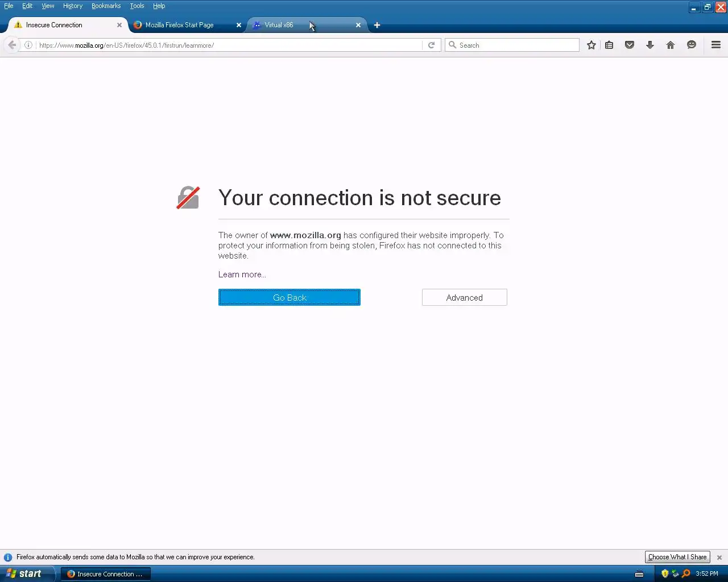Go to the Firefox home page icon
The height and width of the screenshot is (582, 728).
click(x=671, y=45)
